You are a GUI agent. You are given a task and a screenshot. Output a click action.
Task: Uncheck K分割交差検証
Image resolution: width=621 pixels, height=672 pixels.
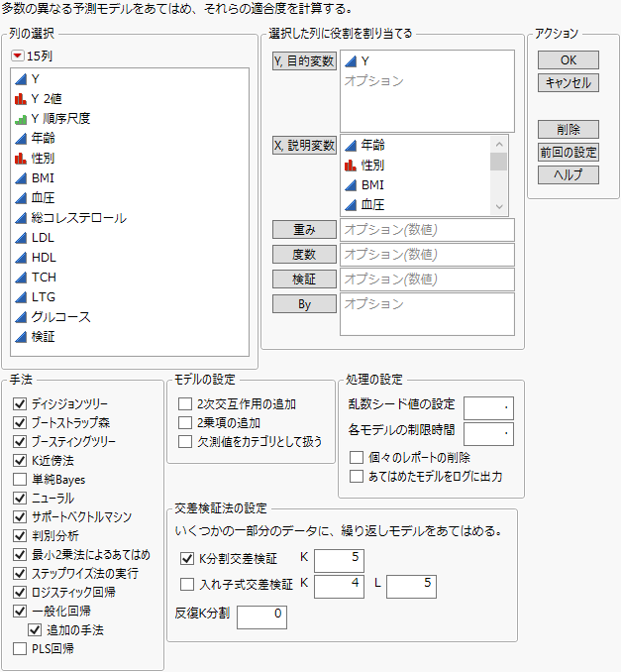[187, 559]
